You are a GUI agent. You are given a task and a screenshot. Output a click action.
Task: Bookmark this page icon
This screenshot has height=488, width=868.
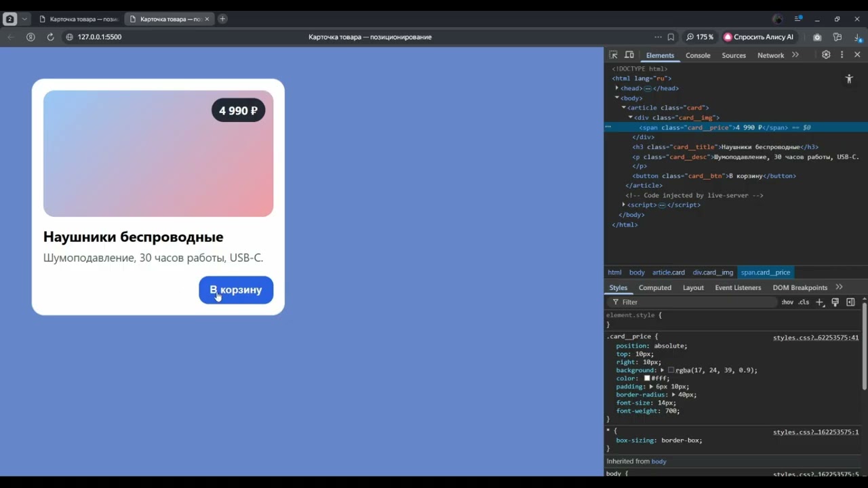(x=671, y=37)
